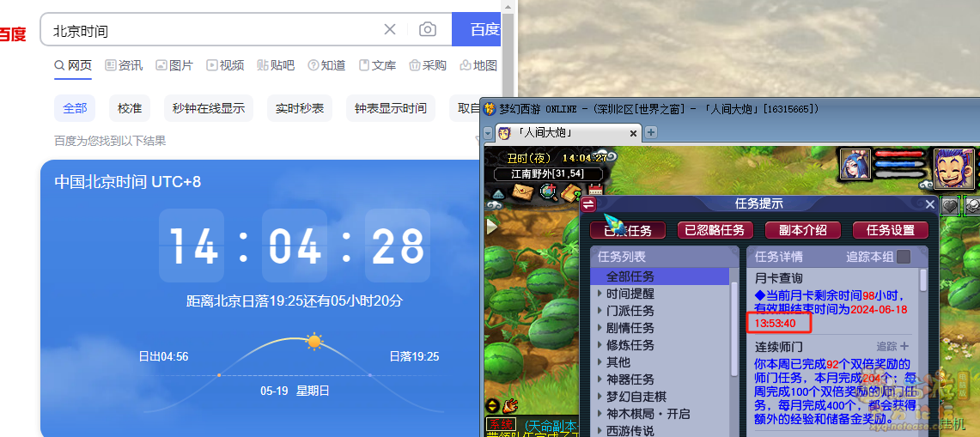Click the 秒钟在线显示 filter chip
This screenshot has height=437, width=980.
tap(209, 108)
